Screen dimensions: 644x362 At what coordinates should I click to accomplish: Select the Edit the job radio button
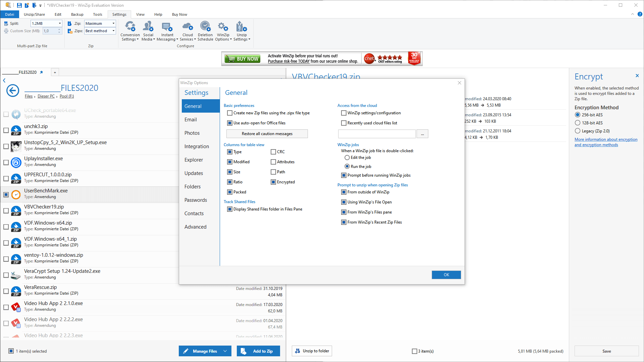tap(347, 158)
